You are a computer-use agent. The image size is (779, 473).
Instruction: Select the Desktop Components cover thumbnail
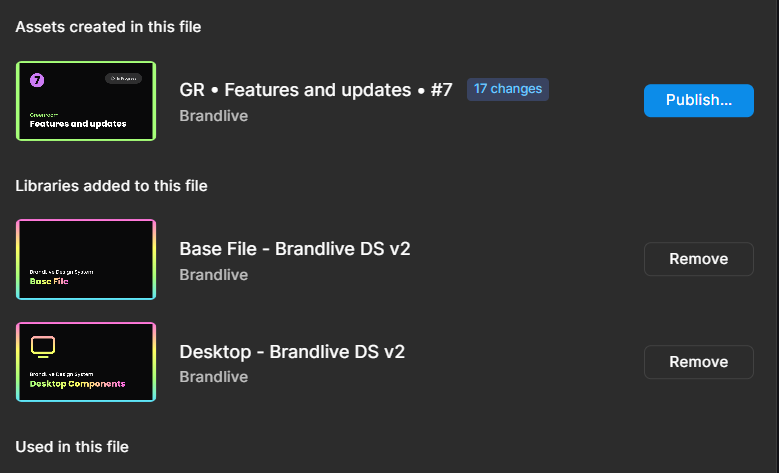[86, 362]
